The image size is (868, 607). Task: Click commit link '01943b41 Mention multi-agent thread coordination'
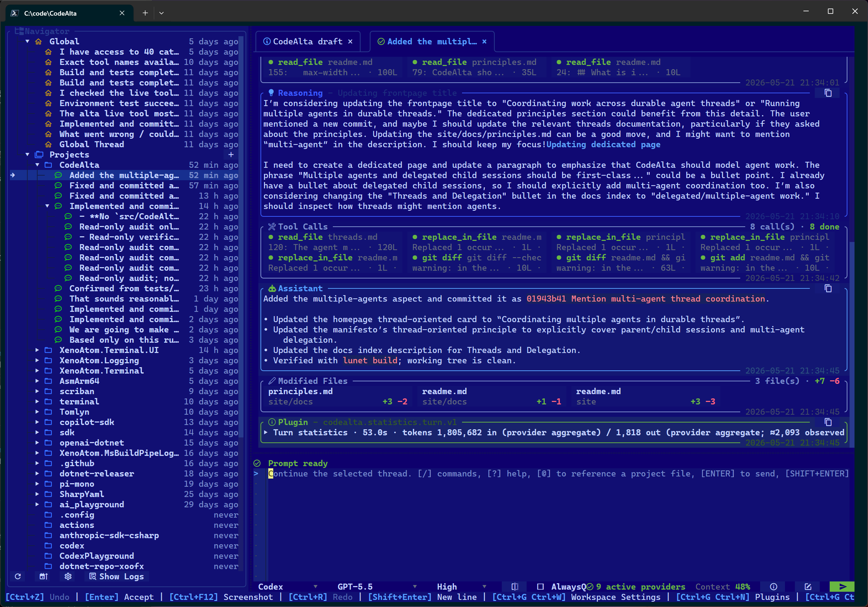tap(646, 298)
